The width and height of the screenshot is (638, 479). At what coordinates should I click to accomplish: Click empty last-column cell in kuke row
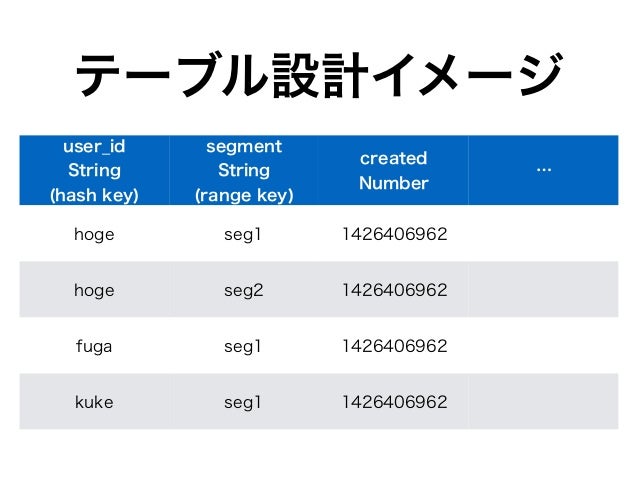pyautogui.click(x=544, y=402)
